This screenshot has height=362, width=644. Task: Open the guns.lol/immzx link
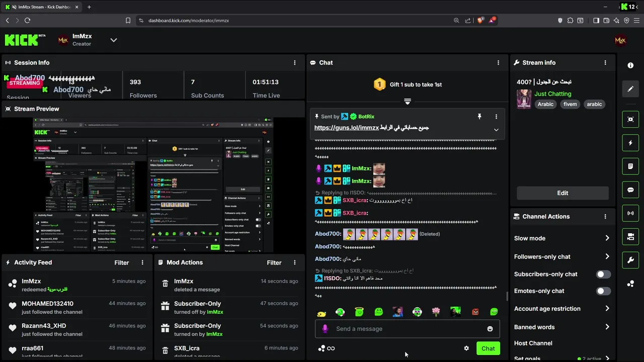347,128
